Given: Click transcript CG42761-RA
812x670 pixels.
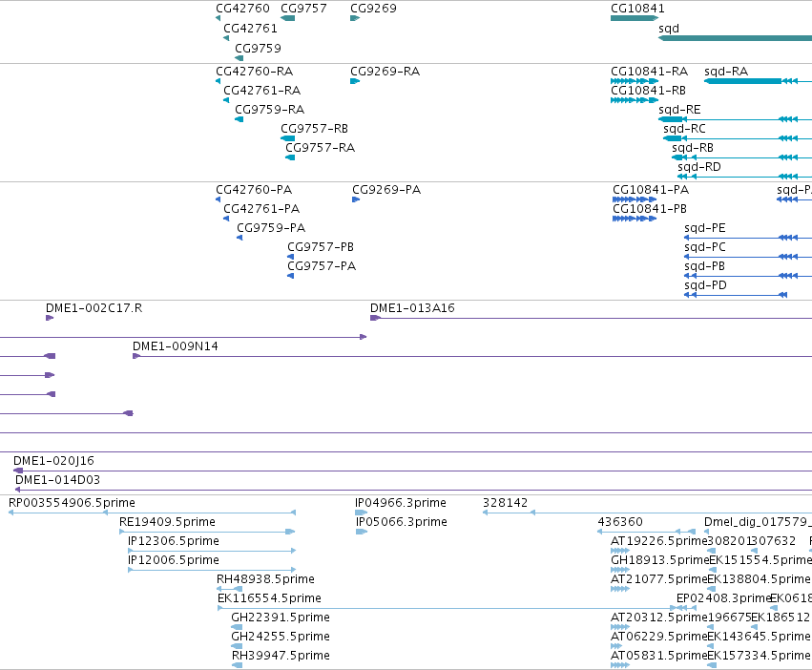Looking at the screenshot, I should point(261,90).
